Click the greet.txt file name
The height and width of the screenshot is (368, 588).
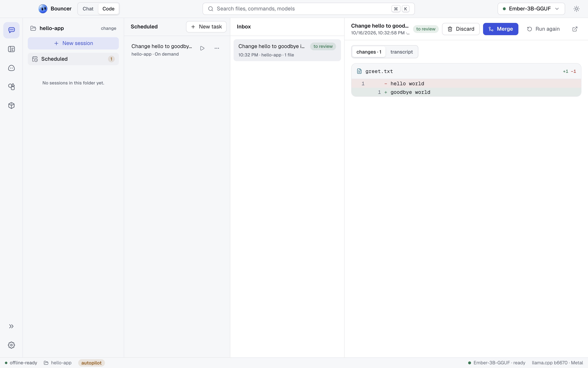(x=379, y=71)
